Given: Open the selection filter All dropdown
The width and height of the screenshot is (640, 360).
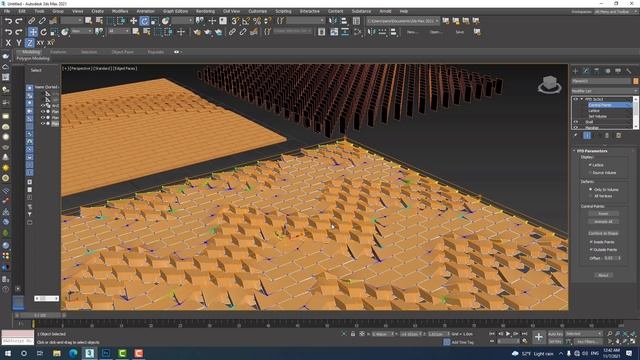Looking at the screenshot, I should [x=118, y=31].
